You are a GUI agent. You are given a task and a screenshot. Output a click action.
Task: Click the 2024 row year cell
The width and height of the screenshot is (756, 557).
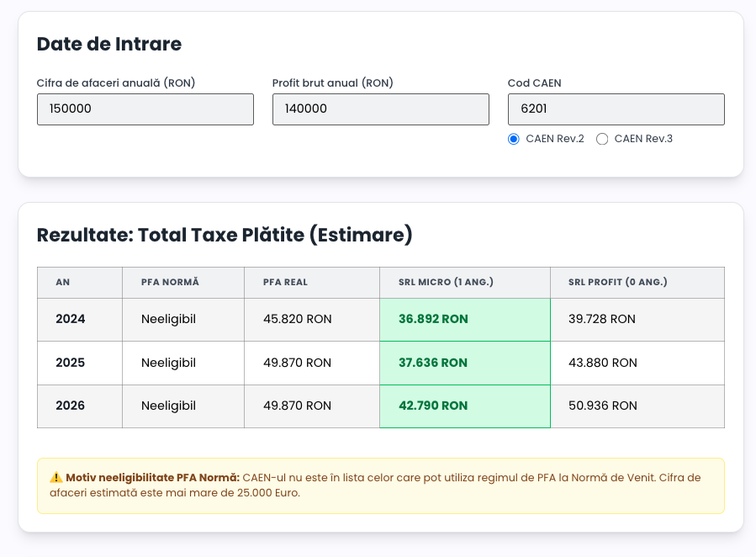(71, 320)
